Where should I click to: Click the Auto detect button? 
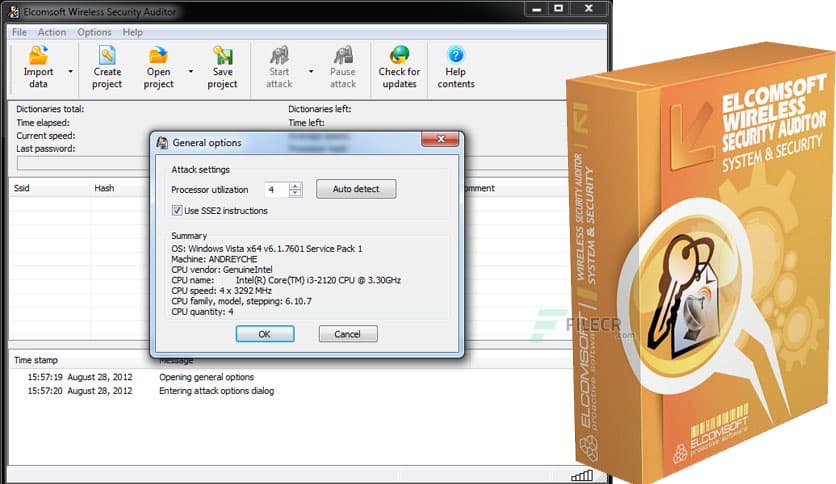pyautogui.click(x=356, y=189)
